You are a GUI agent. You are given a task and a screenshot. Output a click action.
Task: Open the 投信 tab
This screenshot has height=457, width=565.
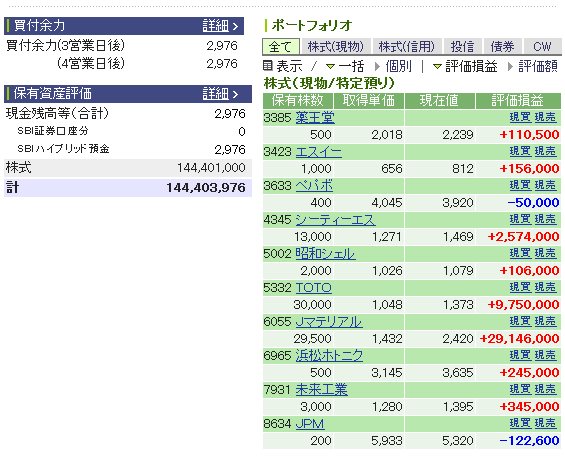point(462,46)
